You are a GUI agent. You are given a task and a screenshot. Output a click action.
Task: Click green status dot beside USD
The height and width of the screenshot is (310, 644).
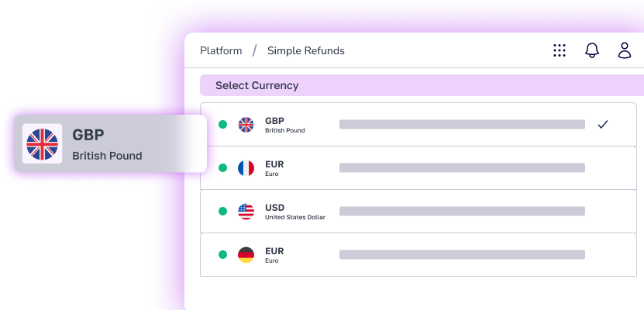222,212
